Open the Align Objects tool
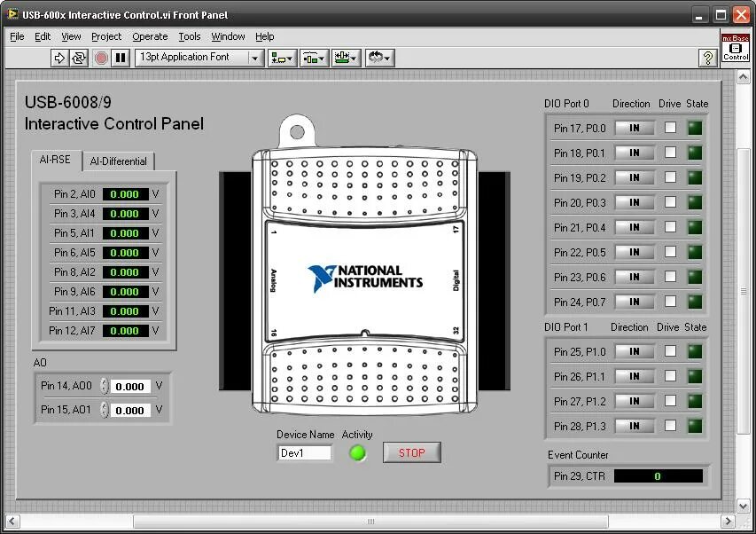Screen dimensions: 756x534 point(282,58)
